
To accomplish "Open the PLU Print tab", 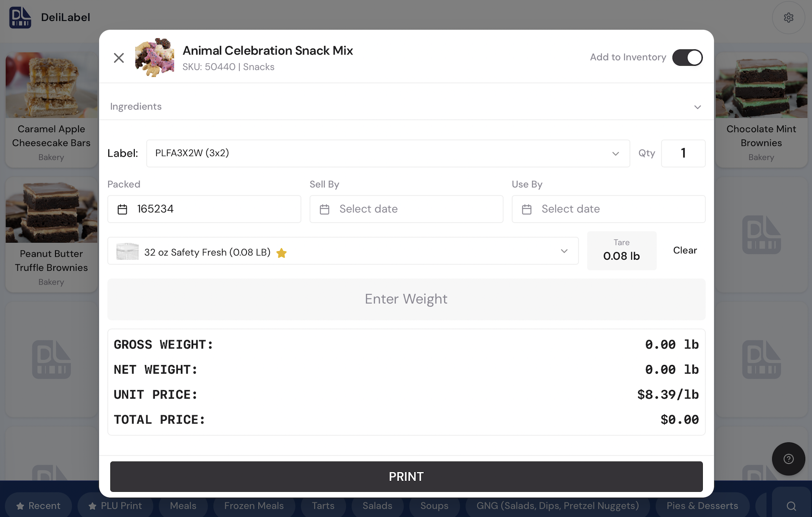I will (x=115, y=506).
